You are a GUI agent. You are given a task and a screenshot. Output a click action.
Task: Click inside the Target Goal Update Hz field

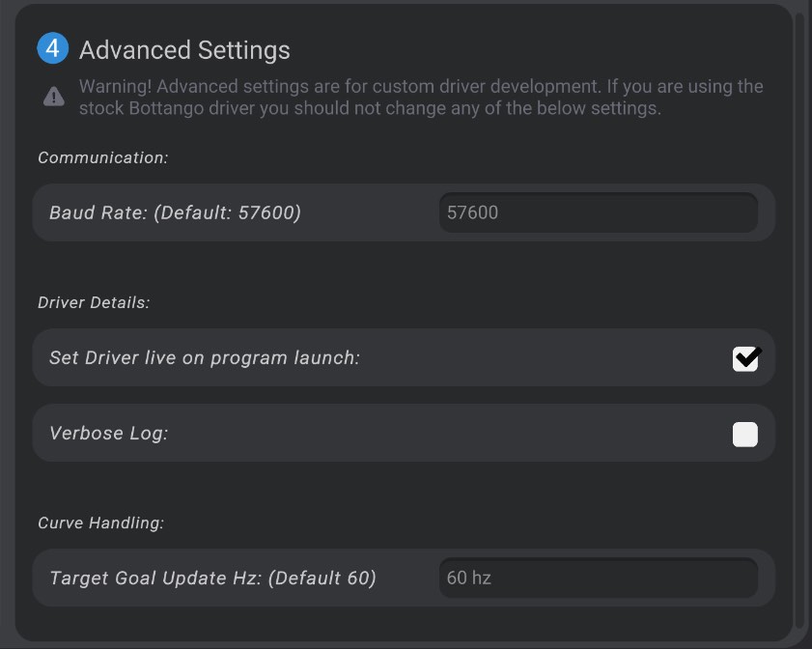click(599, 578)
